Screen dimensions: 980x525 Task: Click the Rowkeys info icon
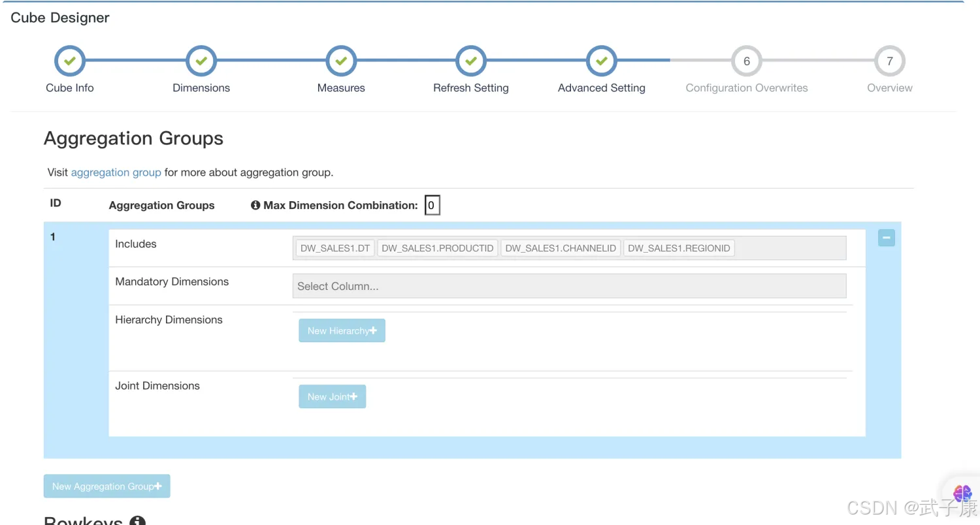[137, 521]
